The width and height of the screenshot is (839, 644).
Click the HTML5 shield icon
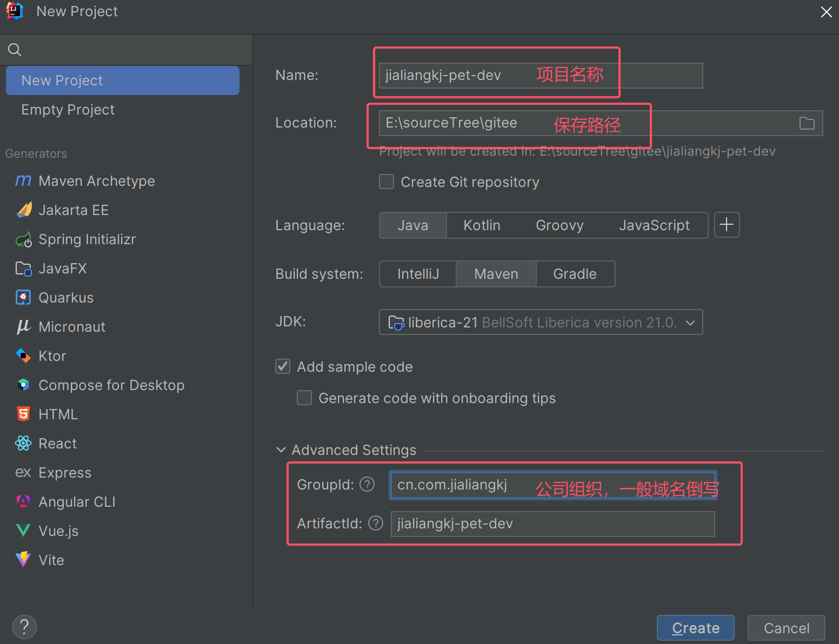pyautogui.click(x=23, y=414)
